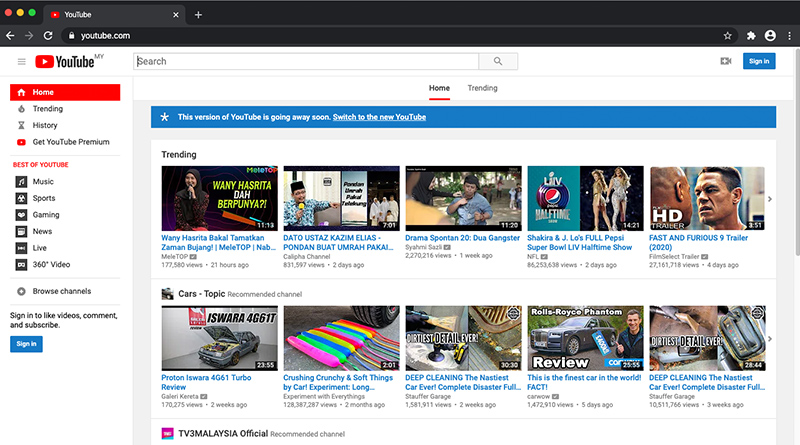Viewport: 800px width, 445px height.
Task: Open a new browser tab
Action: coord(198,15)
